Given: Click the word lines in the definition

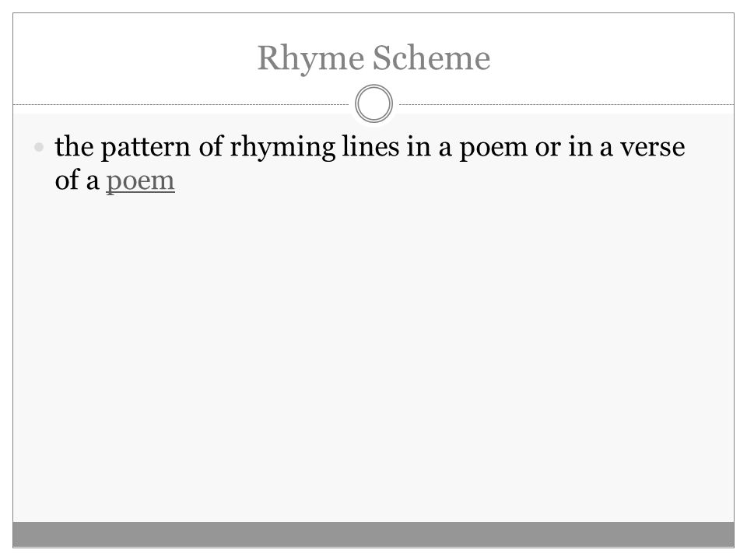Looking at the screenshot, I should click(370, 147).
